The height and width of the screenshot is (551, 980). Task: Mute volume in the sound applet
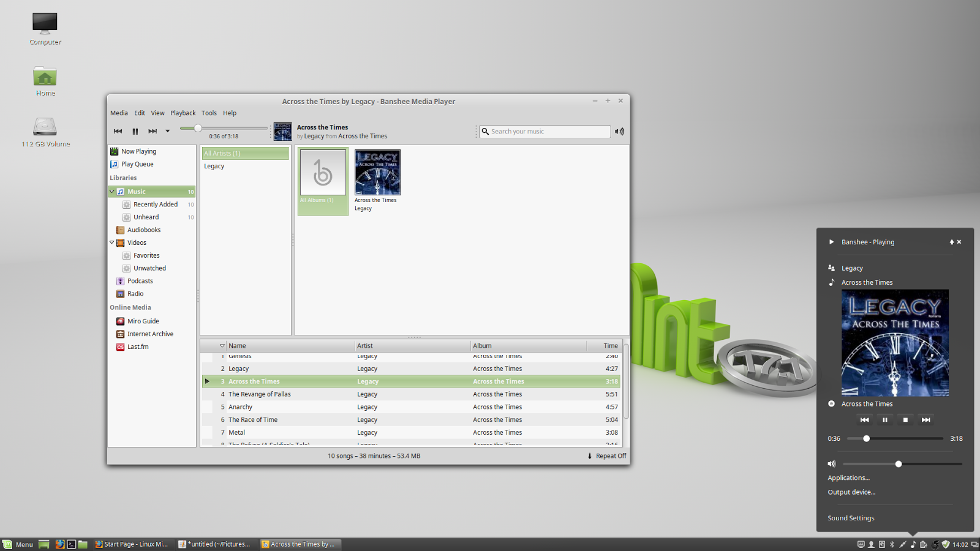(831, 463)
